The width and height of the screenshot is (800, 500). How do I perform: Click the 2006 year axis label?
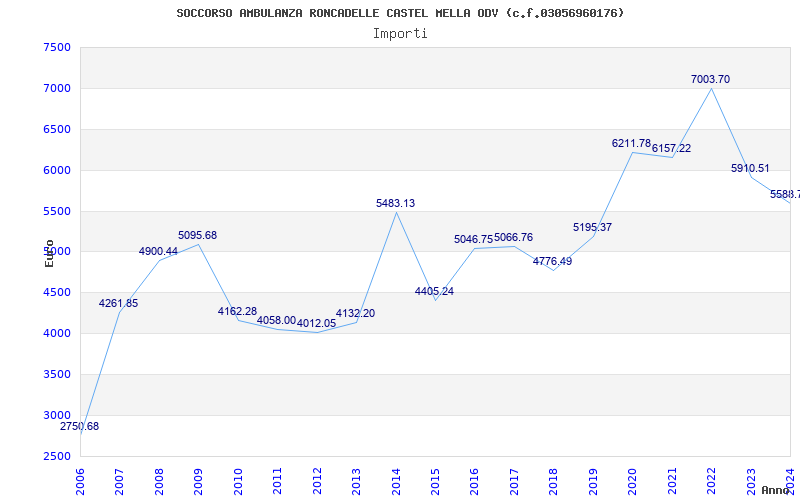80,482
